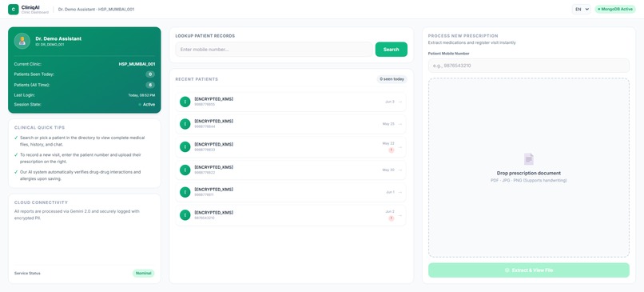The image size is (644, 292).
Task: Click the 'Recent Patients' heading
Action: click(x=197, y=79)
